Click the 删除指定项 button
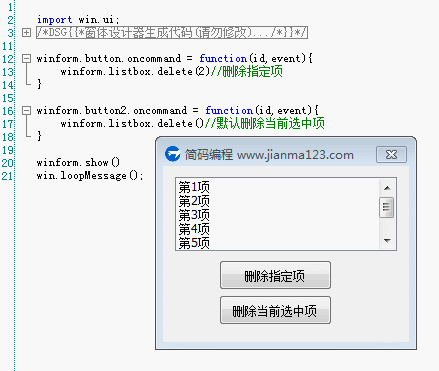 (275, 275)
